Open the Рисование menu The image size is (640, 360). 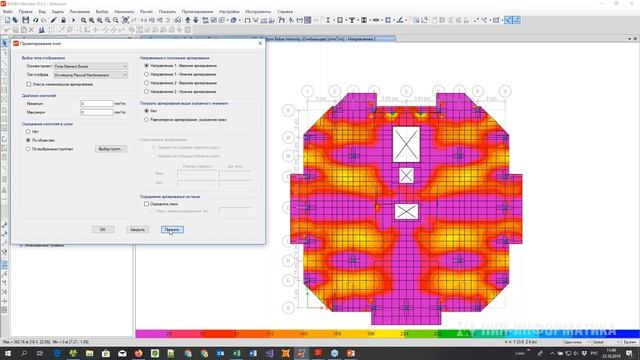pyautogui.click(x=80, y=12)
